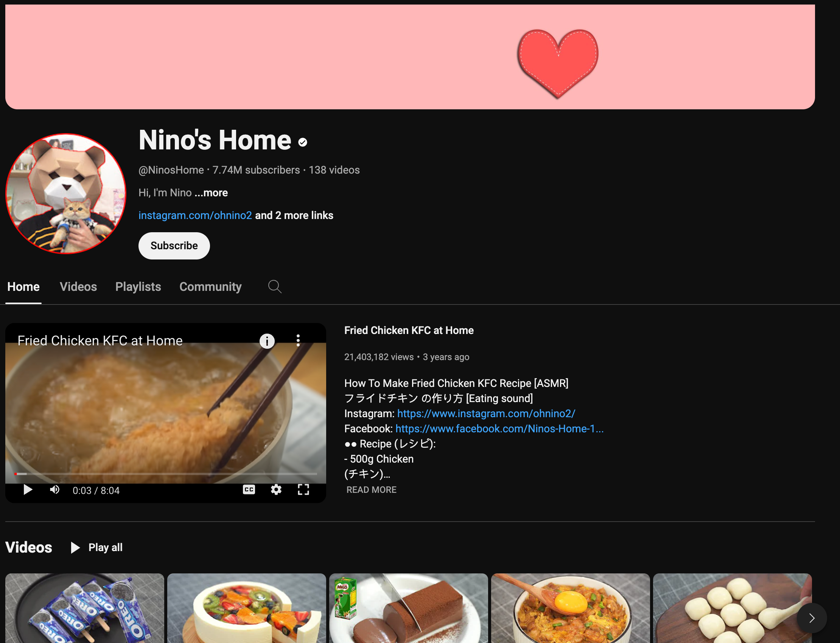This screenshot has height=643, width=840.
Task: Subscribe to Nino's Home channel
Action: pos(174,246)
